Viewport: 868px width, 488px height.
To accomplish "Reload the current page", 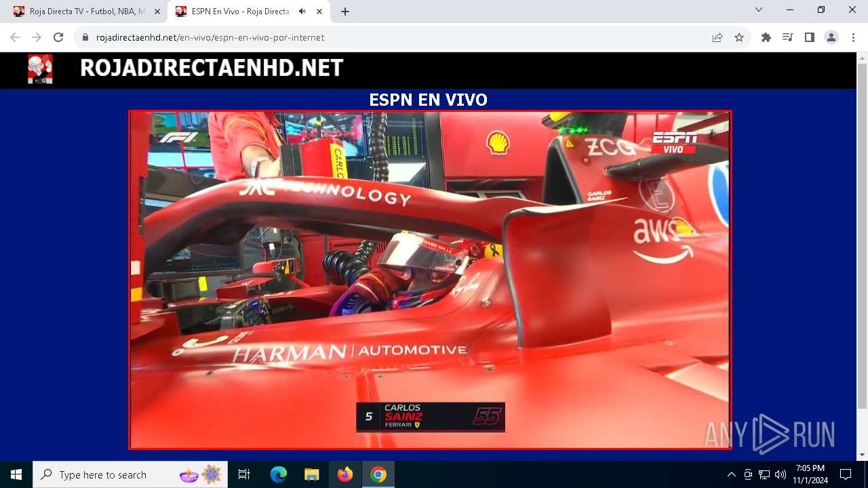I will pyautogui.click(x=58, y=37).
